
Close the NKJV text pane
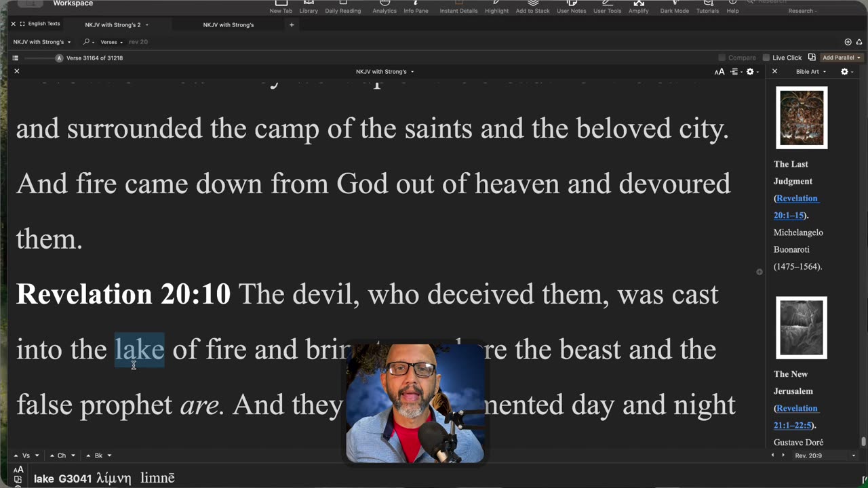click(17, 71)
